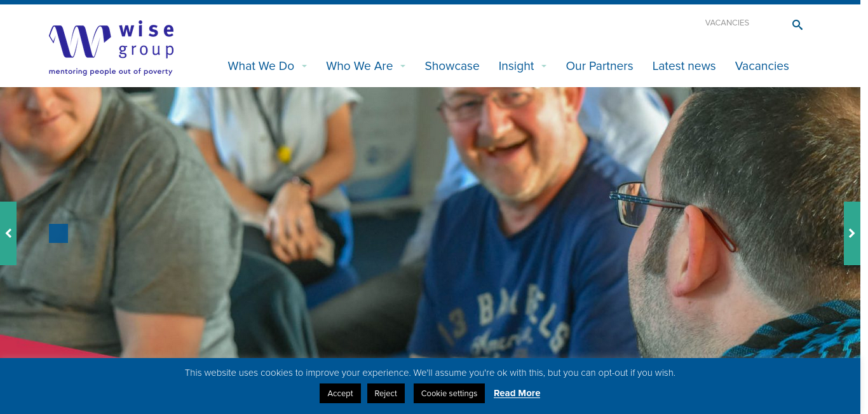Advance carousel using right arrow
The height and width of the screenshot is (414, 868).
(x=852, y=233)
